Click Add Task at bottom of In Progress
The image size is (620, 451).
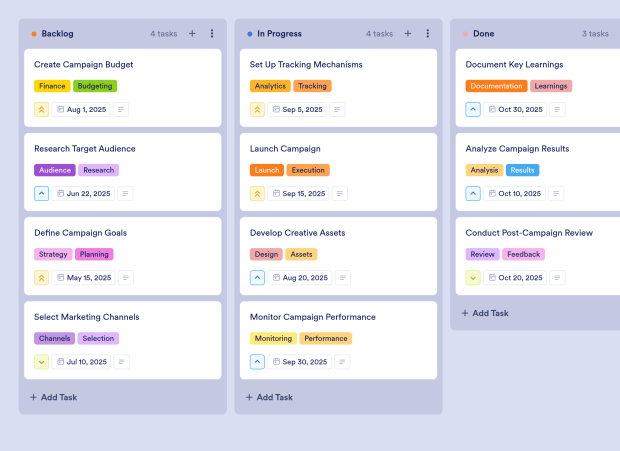[269, 397]
